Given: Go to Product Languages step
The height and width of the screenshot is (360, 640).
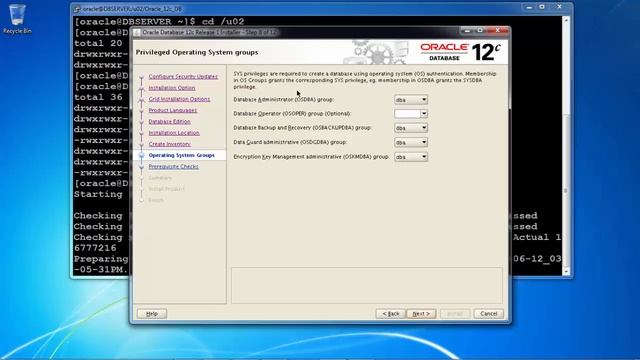Looking at the screenshot, I should click(x=173, y=110).
